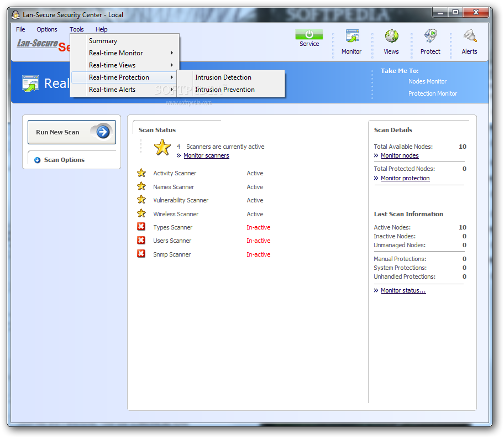Click the Snmp Scanner label
This screenshot has width=504, height=438.
click(172, 254)
